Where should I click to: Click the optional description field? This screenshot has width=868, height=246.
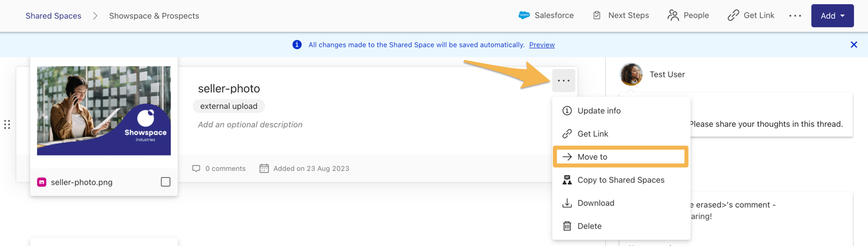250,125
